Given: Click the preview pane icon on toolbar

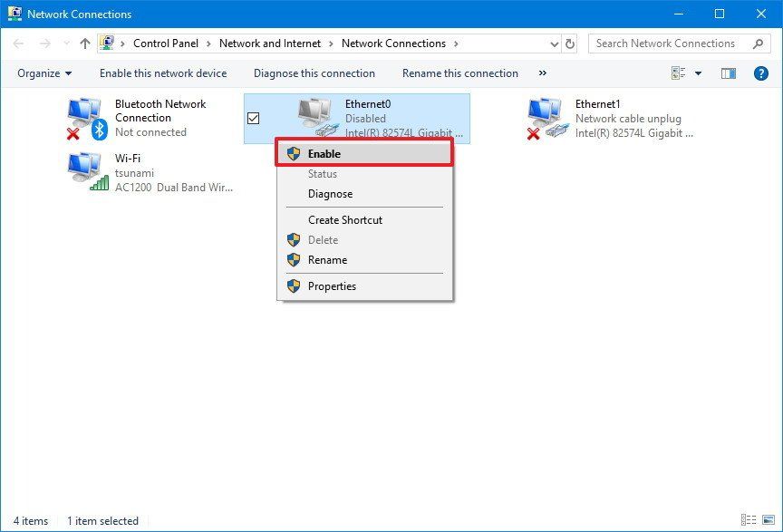Looking at the screenshot, I should click(728, 73).
